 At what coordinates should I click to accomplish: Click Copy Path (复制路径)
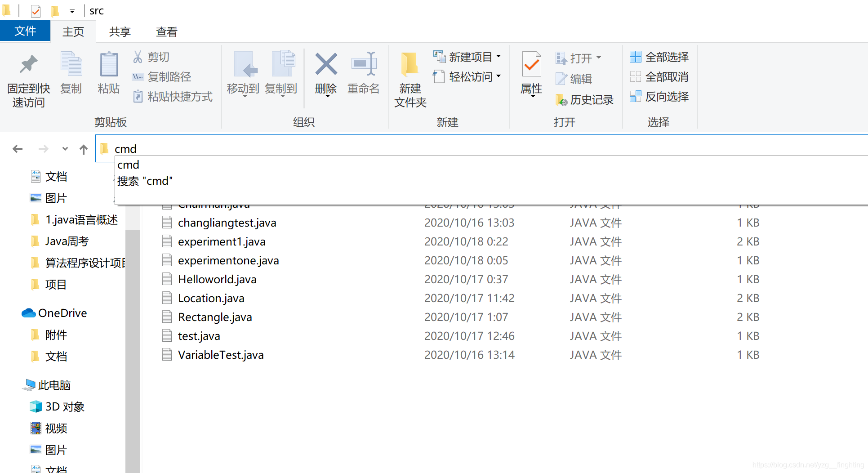162,77
